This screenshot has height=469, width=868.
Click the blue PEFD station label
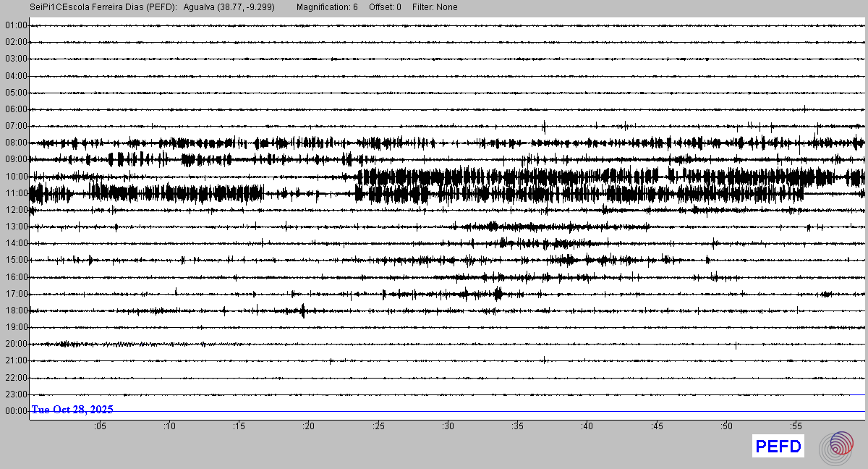(x=778, y=447)
